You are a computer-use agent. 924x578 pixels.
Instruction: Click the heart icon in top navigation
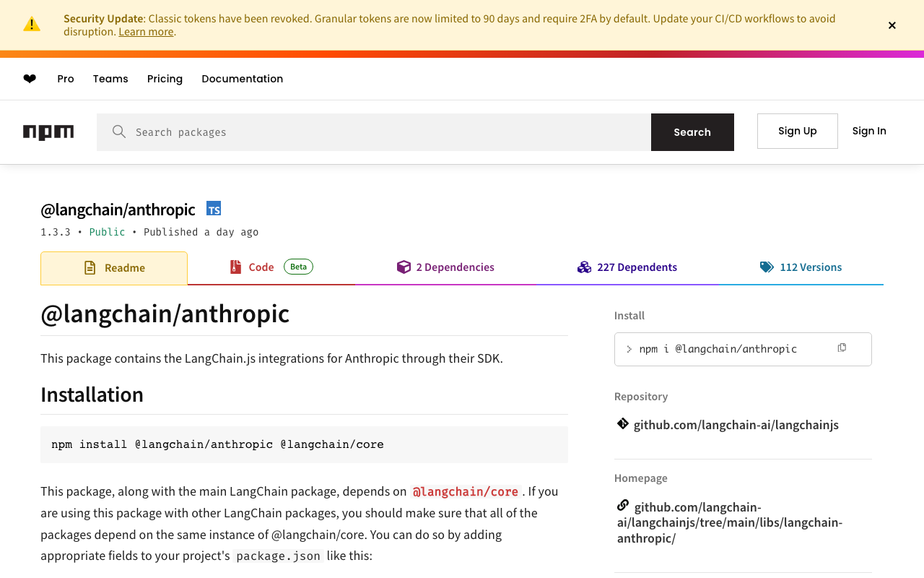(x=30, y=79)
